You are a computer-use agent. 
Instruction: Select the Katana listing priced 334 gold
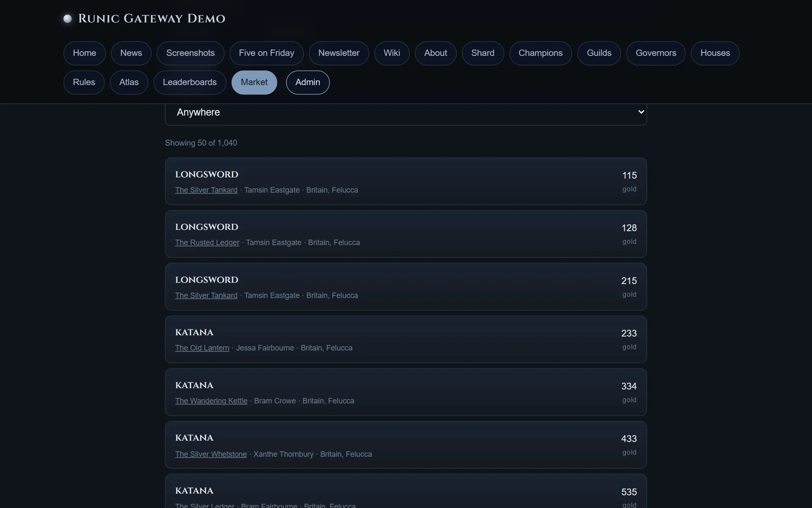406,392
